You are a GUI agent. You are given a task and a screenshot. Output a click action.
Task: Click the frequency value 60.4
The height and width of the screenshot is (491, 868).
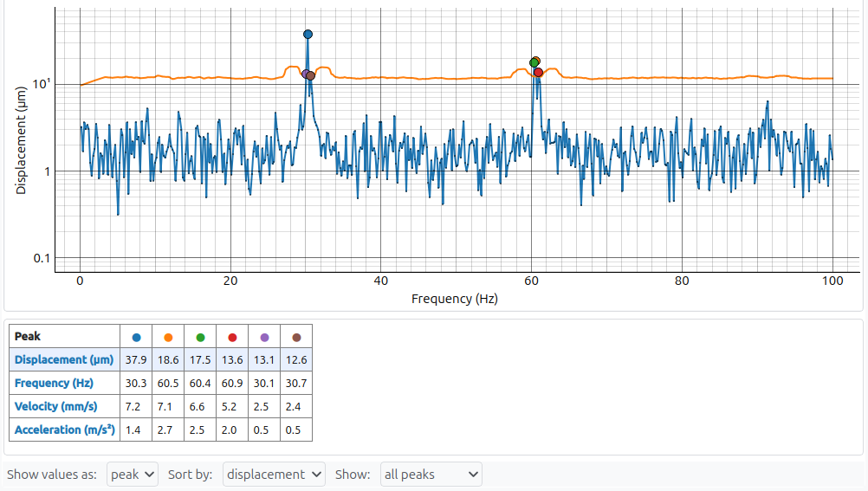[200, 383]
